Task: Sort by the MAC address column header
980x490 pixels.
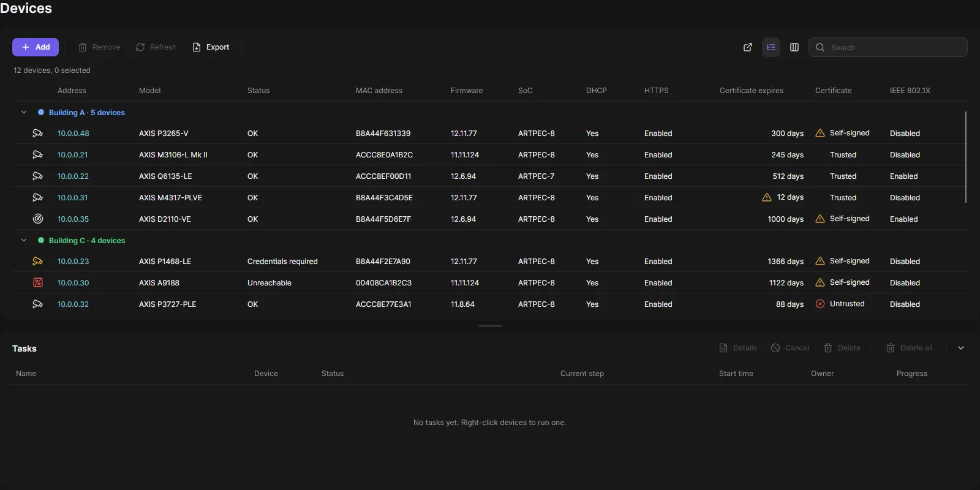Action: (x=379, y=91)
